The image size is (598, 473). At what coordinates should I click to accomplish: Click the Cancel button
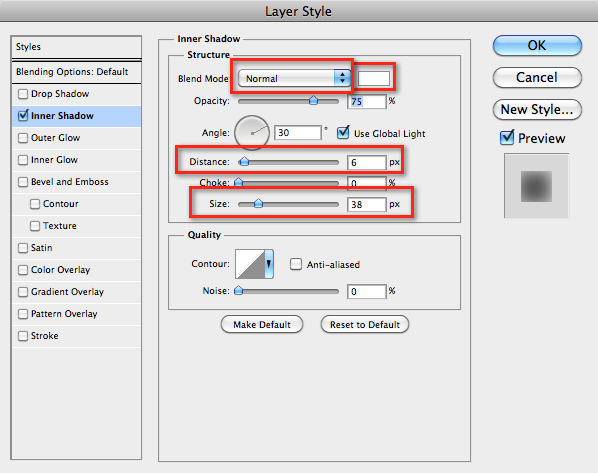[537, 77]
